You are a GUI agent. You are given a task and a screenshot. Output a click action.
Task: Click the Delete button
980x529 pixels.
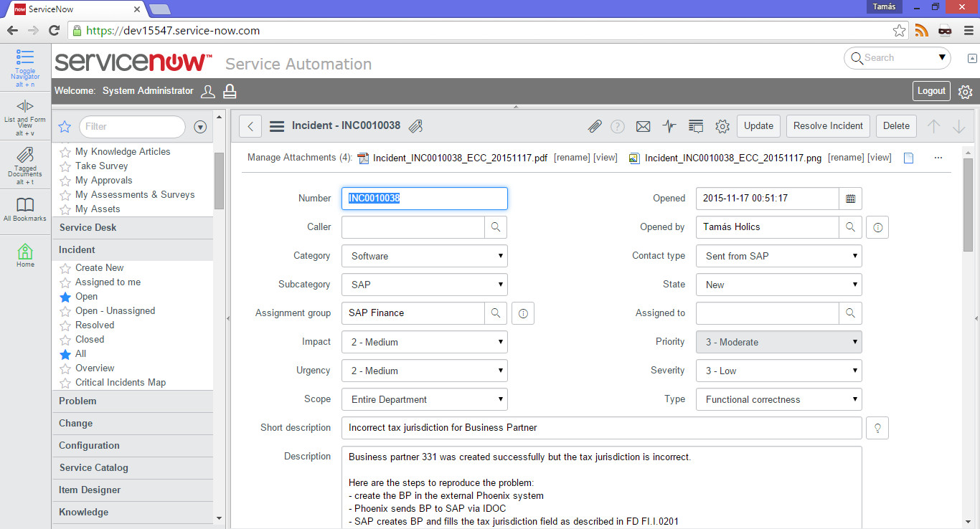pos(896,126)
